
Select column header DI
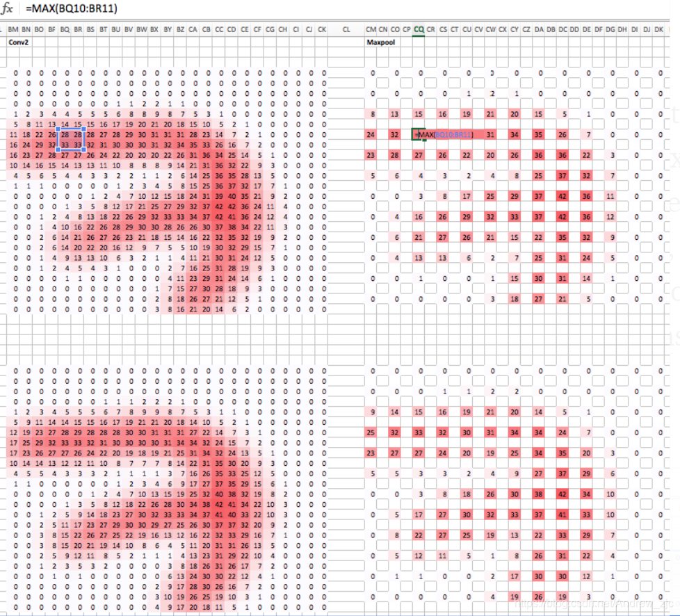(x=635, y=29)
